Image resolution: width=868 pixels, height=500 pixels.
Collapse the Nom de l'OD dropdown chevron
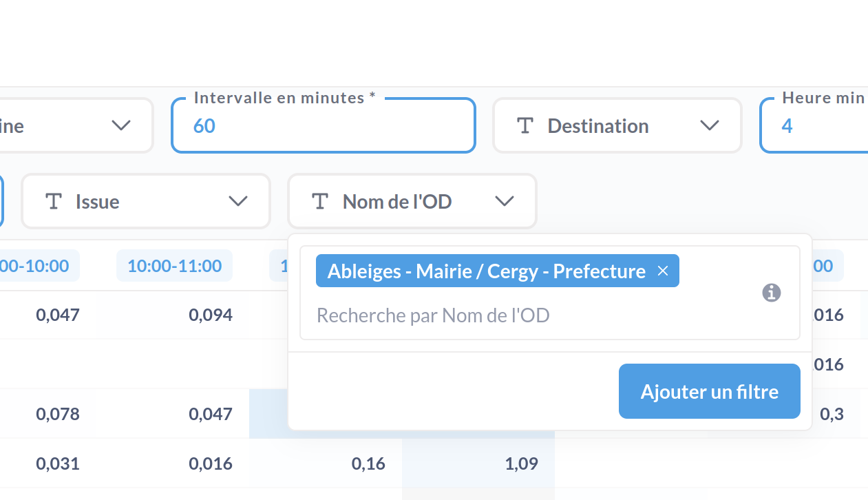pos(505,202)
